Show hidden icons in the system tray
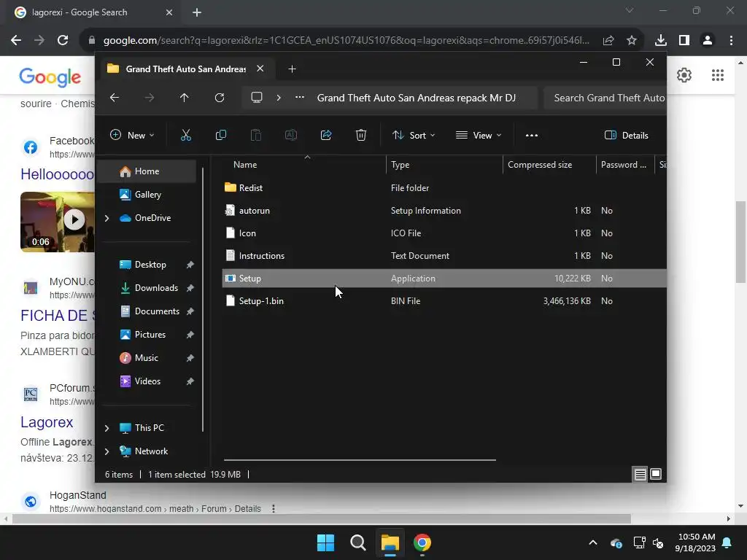747x560 pixels. (x=593, y=542)
